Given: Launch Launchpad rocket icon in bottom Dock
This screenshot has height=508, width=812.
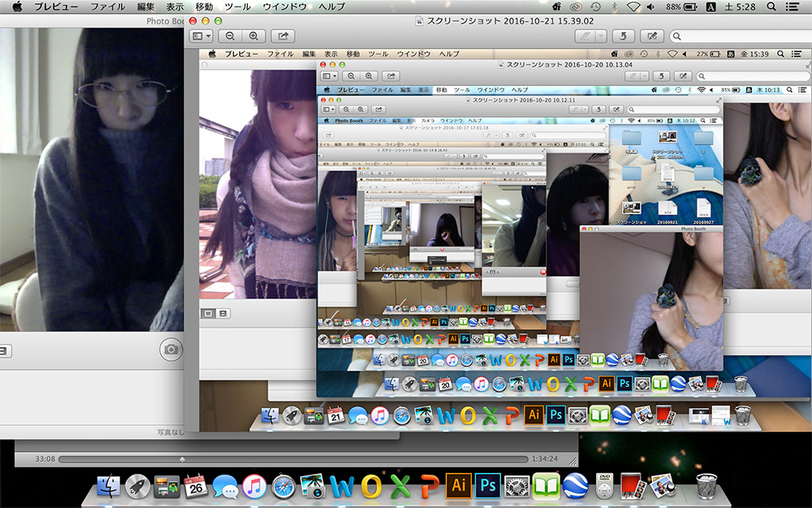Looking at the screenshot, I should (138, 487).
